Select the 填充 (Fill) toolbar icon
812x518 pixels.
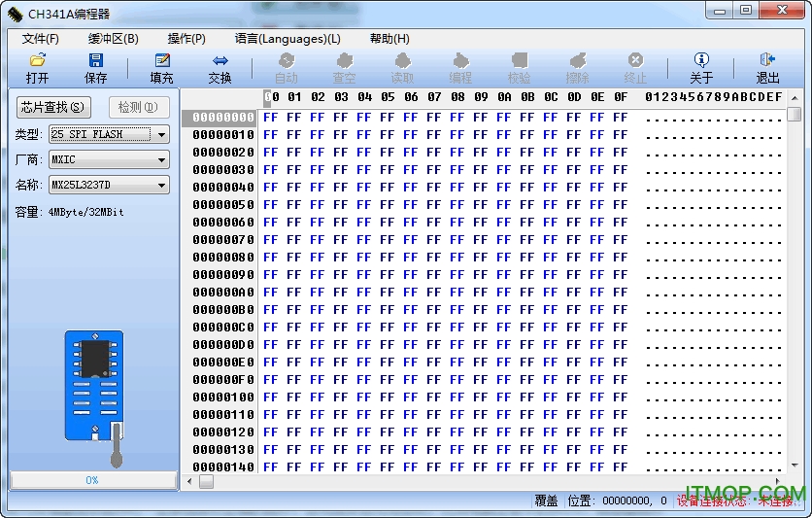pos(162,60)
